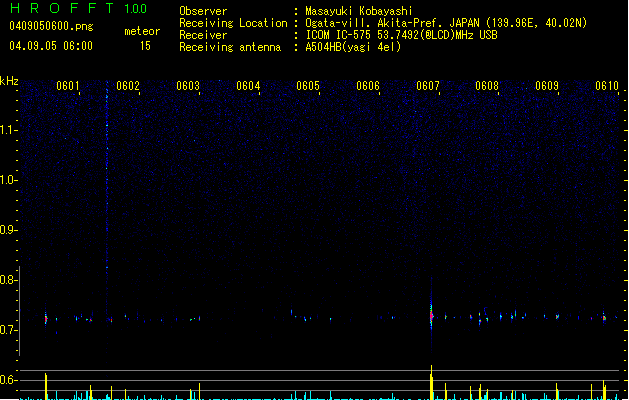The image size is (629, 400).
Task: Click the 0601 time marker
Action: point(68,86)
